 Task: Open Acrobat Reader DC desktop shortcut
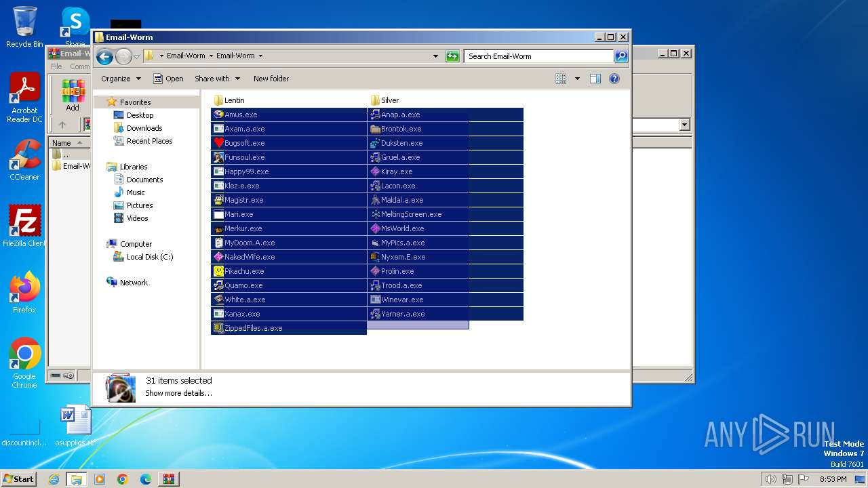[x=24, y=98]
